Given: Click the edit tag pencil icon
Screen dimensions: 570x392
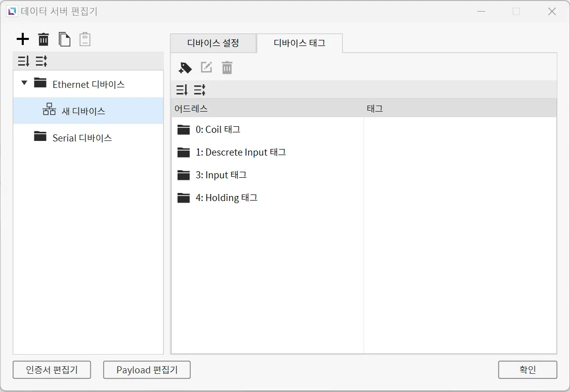Looking at the screenshot, I should (206, 68).
